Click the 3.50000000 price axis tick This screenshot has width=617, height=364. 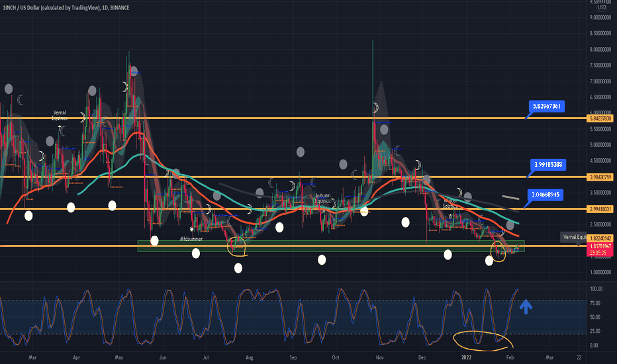[600, 193]
